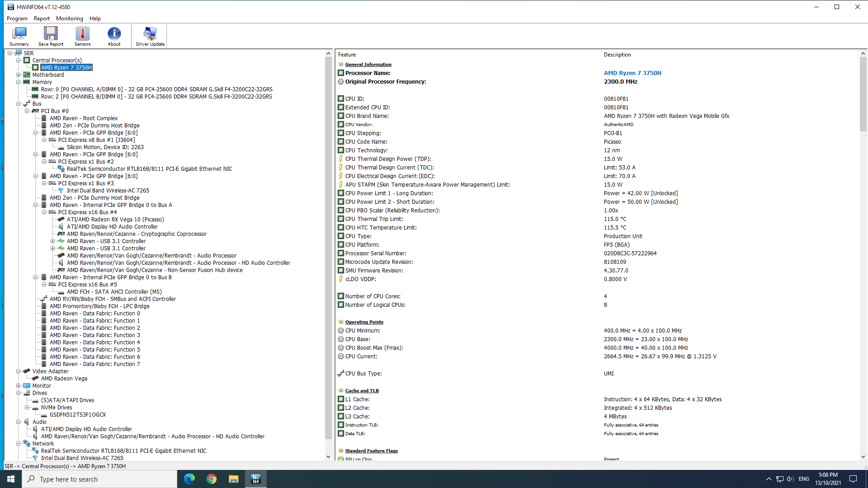Expand the Monitor branch
This screenshot has height=488, width=868.
coord(19,386)
